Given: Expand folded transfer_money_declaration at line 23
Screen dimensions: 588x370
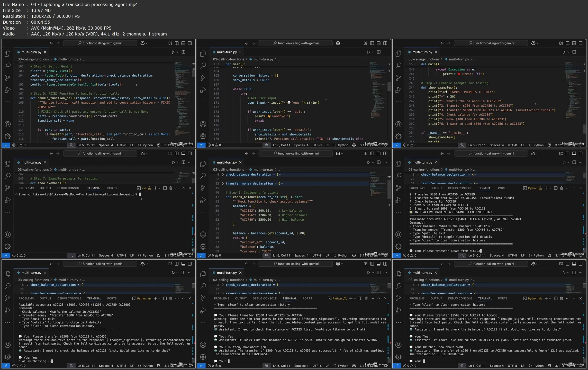Looking at the screenshot, I should pyautogui.click(x=223, y=183).
